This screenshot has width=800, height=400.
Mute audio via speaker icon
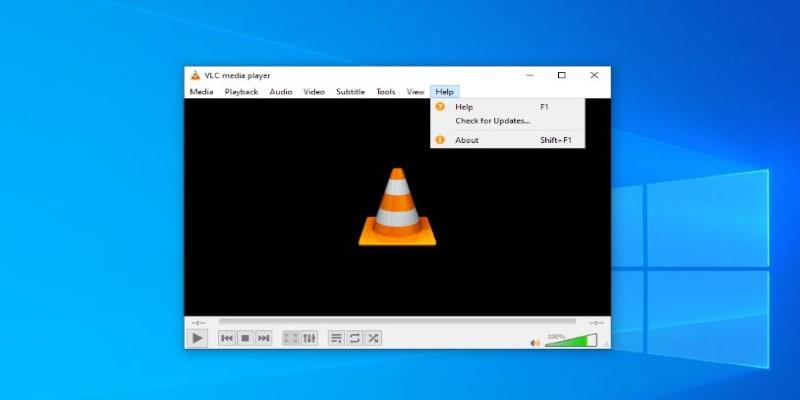click(x=535, y=342)
